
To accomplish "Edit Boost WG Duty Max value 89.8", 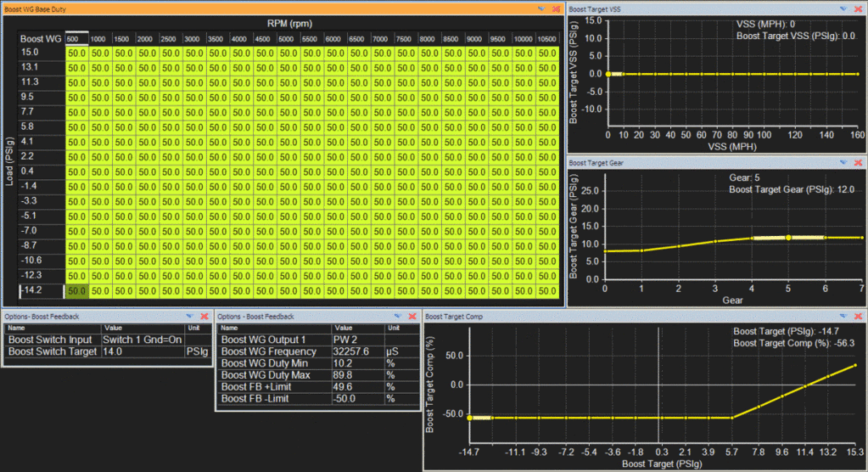I will pyautogui.click(x=357, y=375).
